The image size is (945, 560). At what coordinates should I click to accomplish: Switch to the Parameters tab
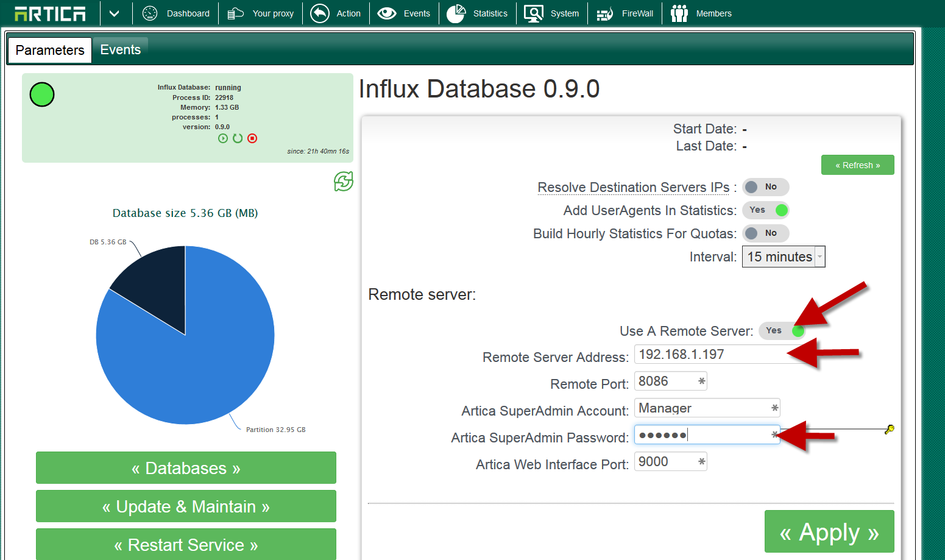point(50,50)
